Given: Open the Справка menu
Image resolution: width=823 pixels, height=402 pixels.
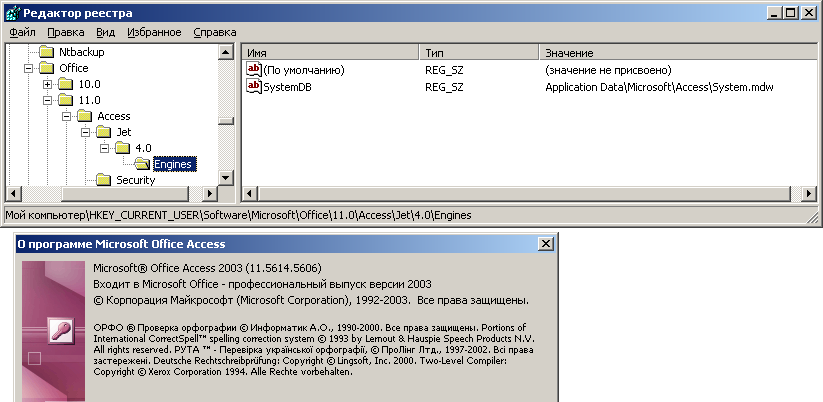Looking at the screenshot, I should pos(215,33).
